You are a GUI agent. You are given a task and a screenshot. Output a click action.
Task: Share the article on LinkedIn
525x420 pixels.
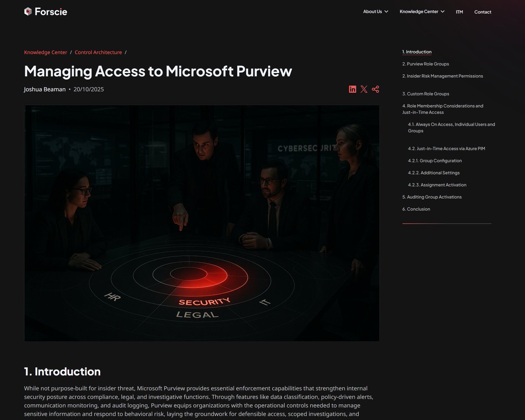(x=353, y=89)
